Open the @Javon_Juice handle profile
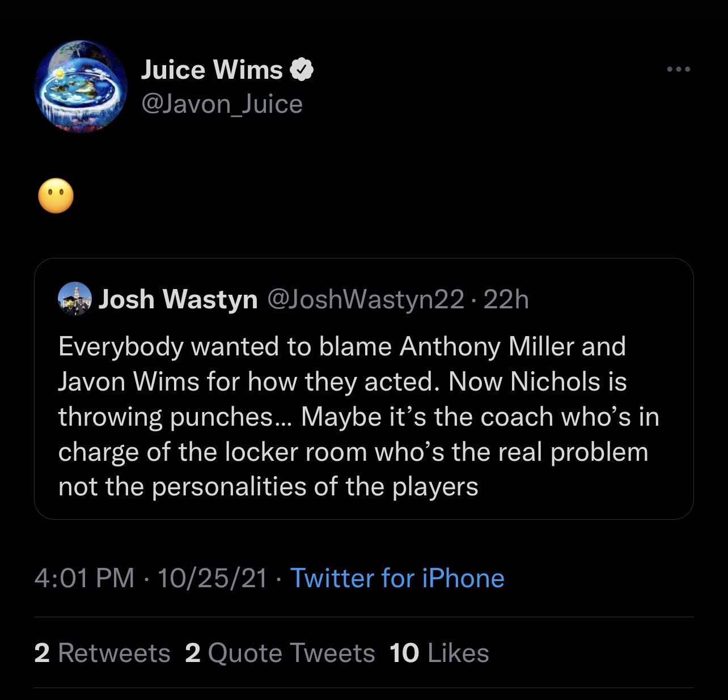Image resolution: width=728 pixels, height=700 pixels. point(222,104)
